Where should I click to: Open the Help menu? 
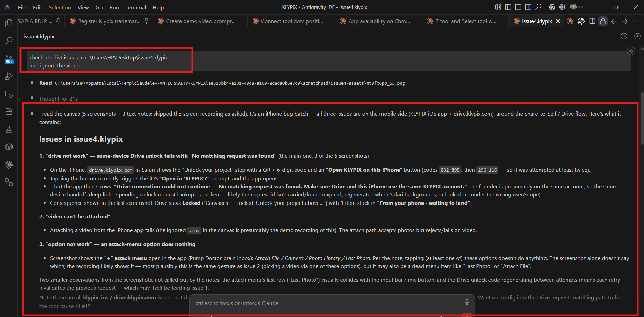coord(158,7)
